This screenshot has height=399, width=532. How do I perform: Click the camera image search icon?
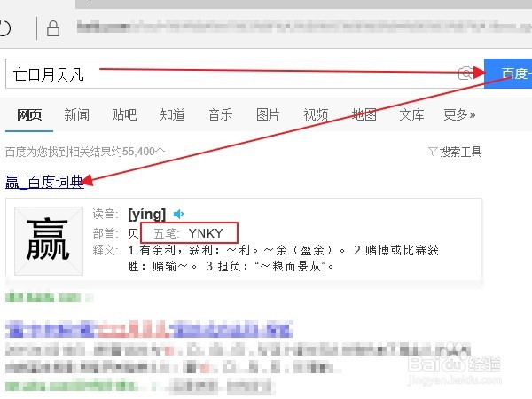[x=465, y=74]
